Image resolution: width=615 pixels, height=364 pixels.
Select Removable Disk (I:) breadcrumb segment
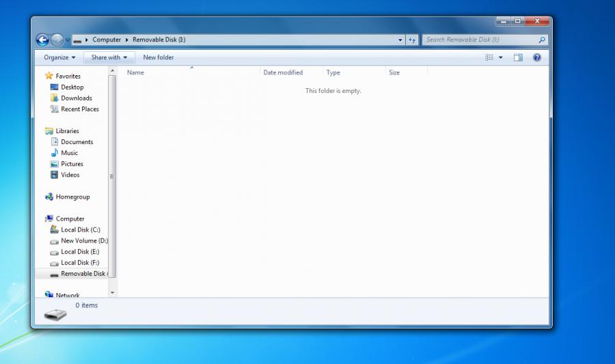click(159, 40)
